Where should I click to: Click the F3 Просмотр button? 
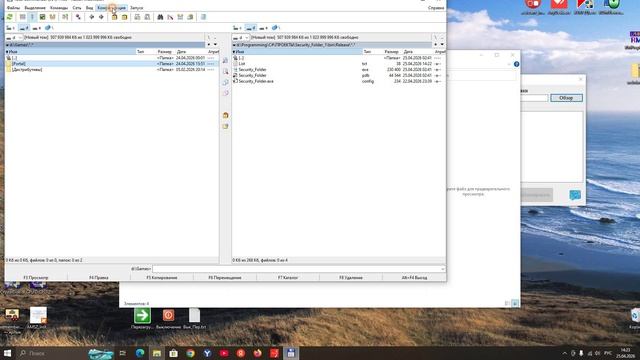pos(36,278)
